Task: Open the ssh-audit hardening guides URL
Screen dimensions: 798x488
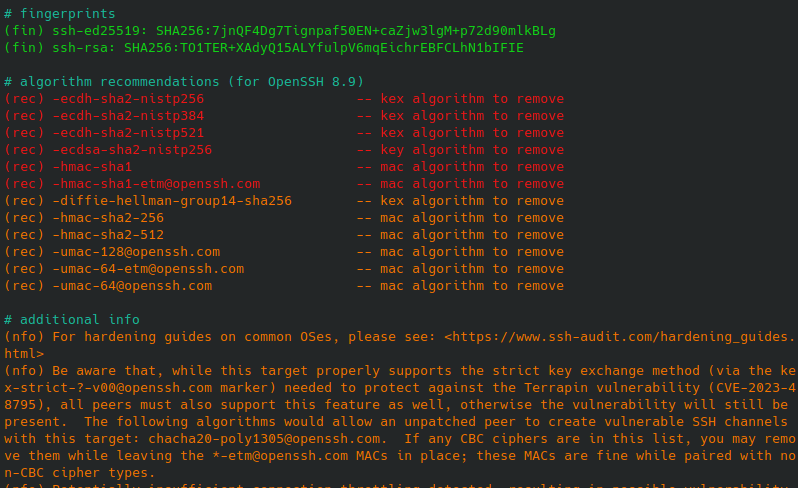Action: point(620,337)
